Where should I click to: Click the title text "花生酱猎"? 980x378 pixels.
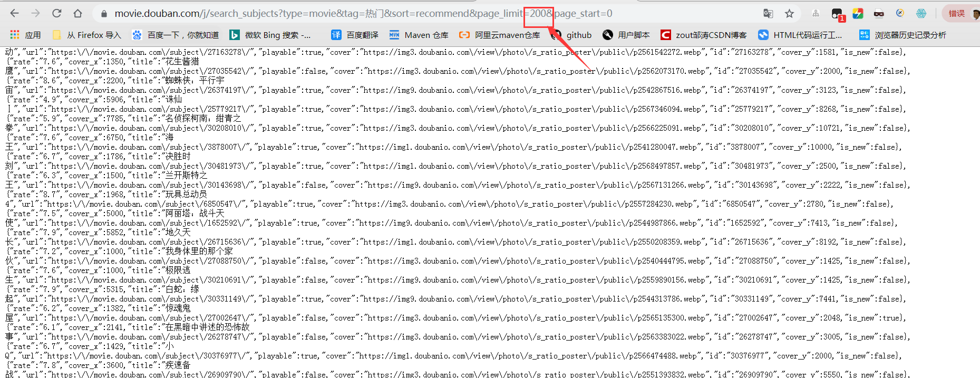pos(182,62)
